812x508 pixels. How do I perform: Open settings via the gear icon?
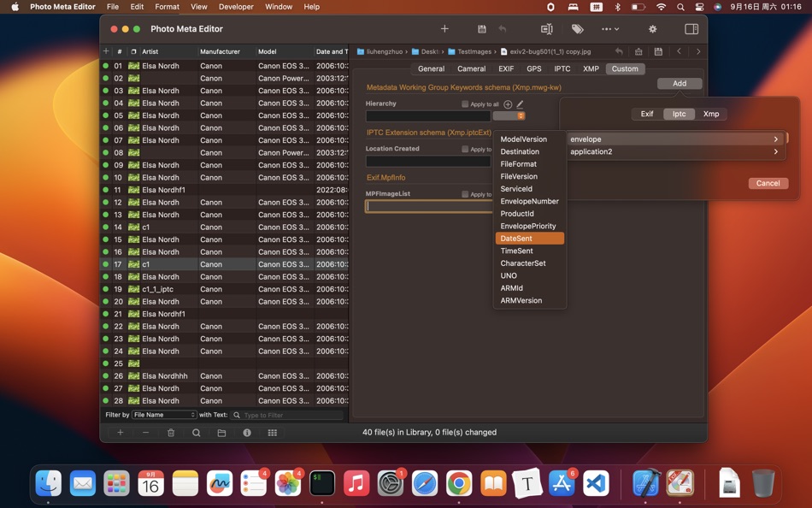[x=652, y=29]
